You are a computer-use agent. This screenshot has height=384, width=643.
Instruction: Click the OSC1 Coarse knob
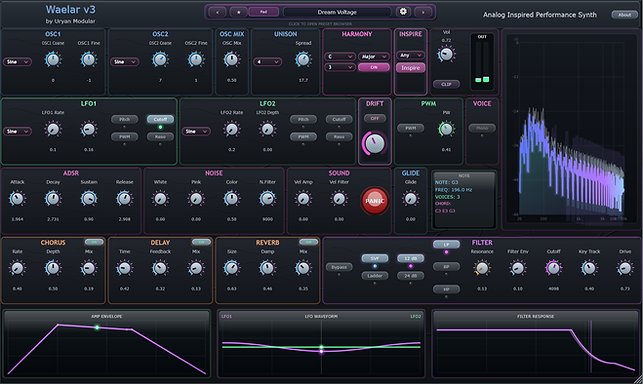pyautogui.click(x=53, y=60)
